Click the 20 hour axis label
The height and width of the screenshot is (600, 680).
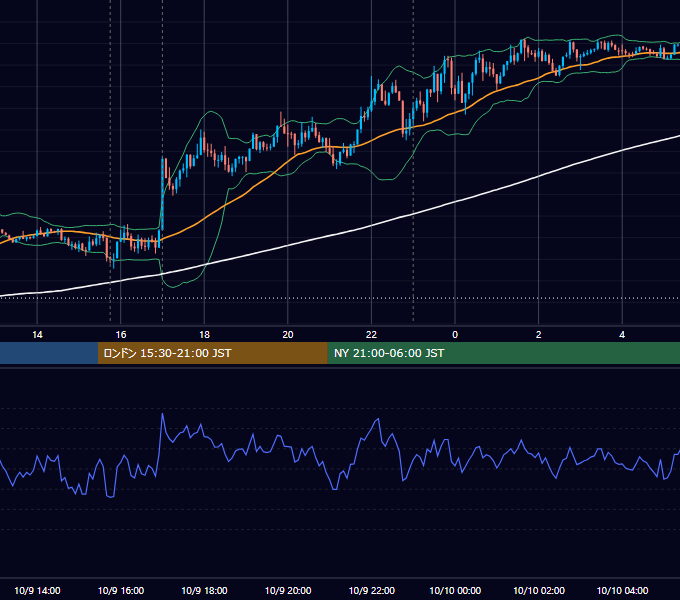(x=288, y=335)
